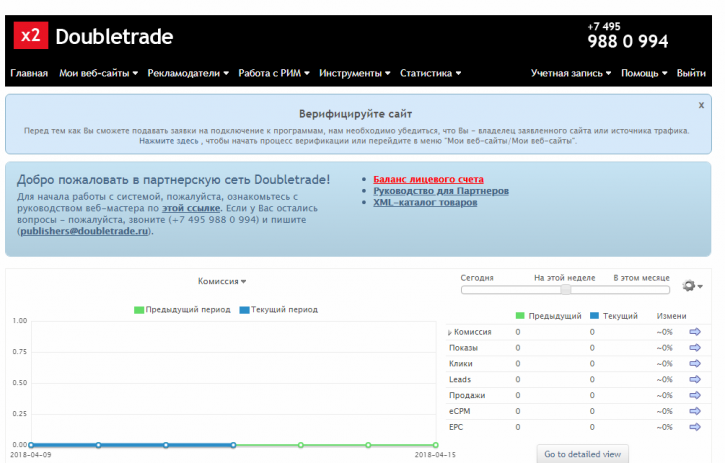Click the phone number 988 0 994
Viewport: 725px width, 463px height.
(627, 41)
